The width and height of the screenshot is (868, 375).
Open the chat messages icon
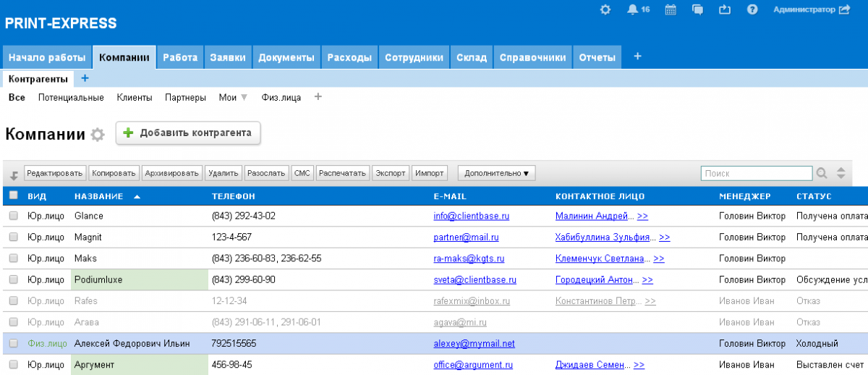[x=698, y=9]
